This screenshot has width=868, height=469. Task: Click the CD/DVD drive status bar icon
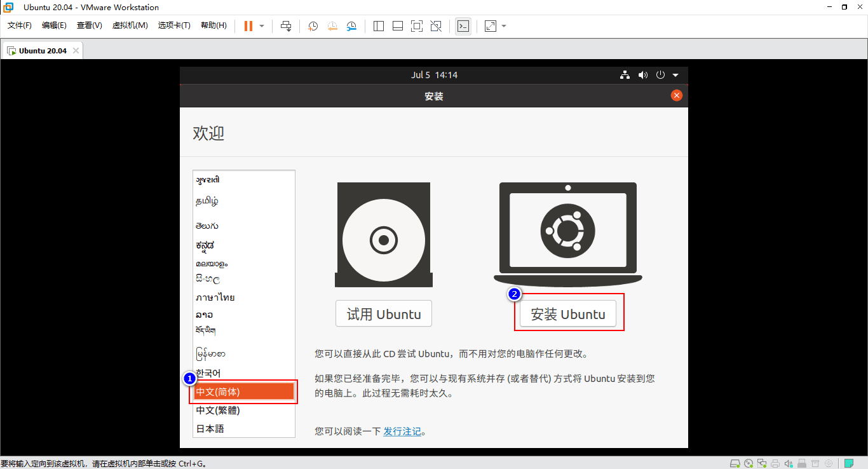click(x=749, y=463)
